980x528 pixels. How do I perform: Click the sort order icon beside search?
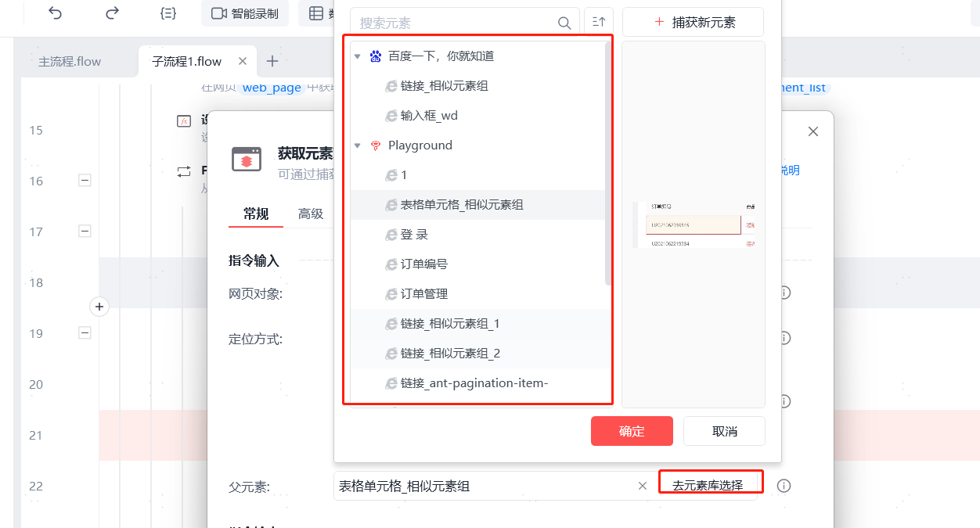point(599,22)
